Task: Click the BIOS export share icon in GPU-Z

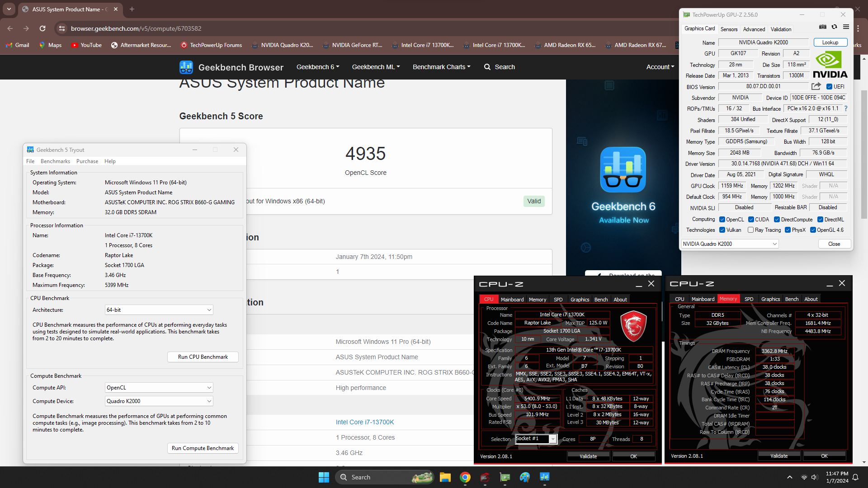Action: tap(816, 86)
